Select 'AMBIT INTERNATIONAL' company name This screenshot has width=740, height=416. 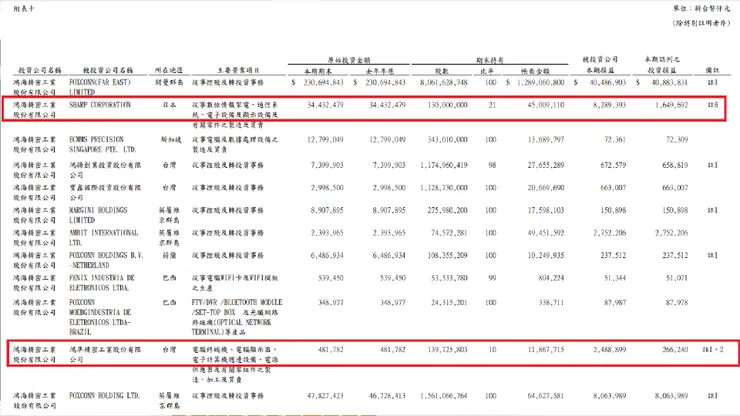click(103, 233)
